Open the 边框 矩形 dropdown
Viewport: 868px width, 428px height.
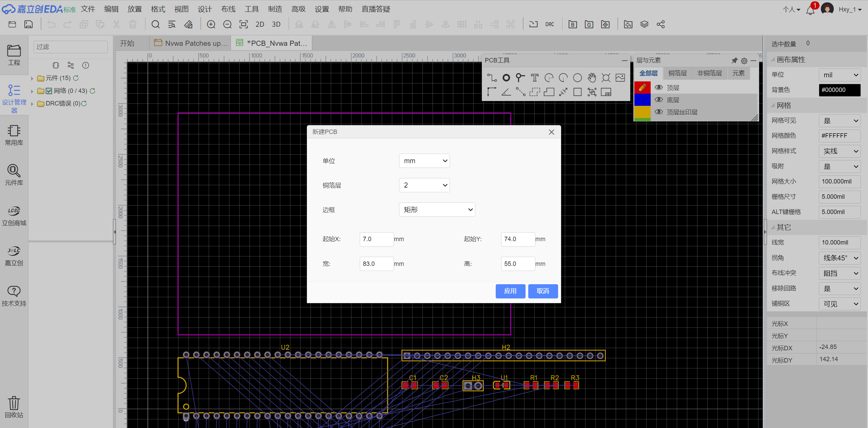tap(437, 210)
